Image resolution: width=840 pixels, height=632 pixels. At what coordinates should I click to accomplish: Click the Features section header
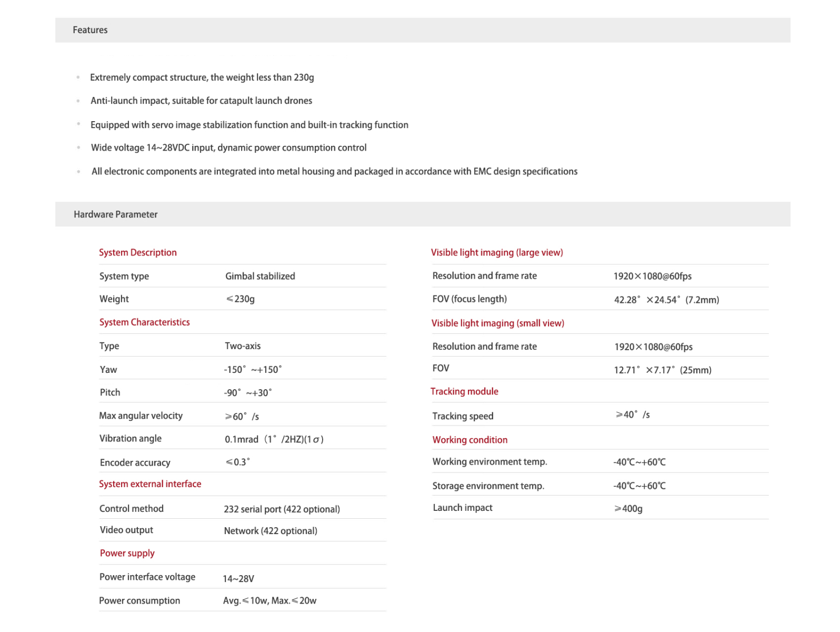click(x=423, y=30)
